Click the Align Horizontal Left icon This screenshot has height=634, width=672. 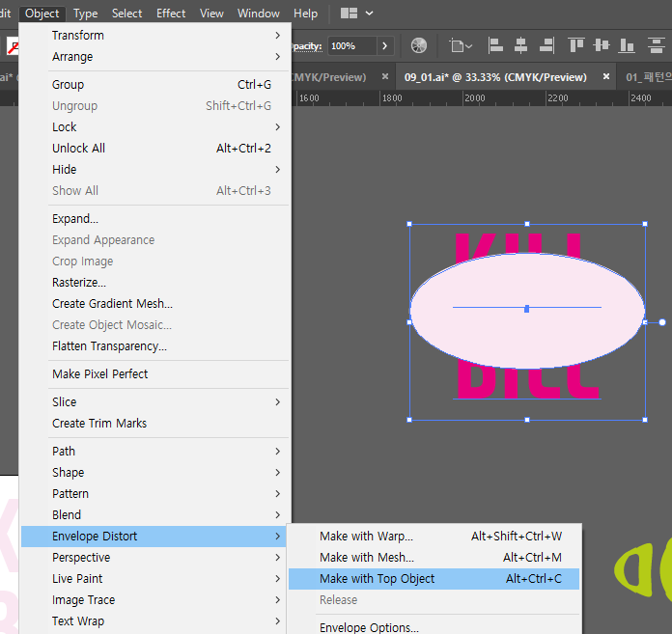coord(495,45)
